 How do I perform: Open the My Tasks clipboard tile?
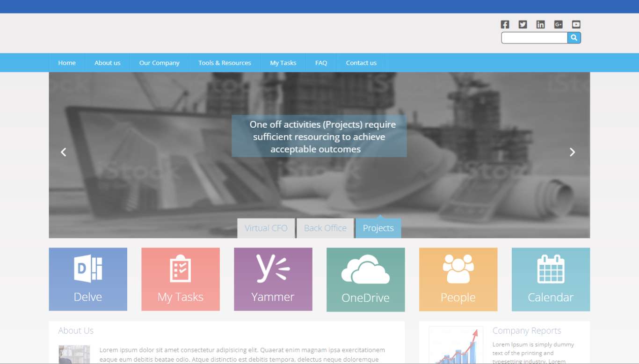(181, 279)
